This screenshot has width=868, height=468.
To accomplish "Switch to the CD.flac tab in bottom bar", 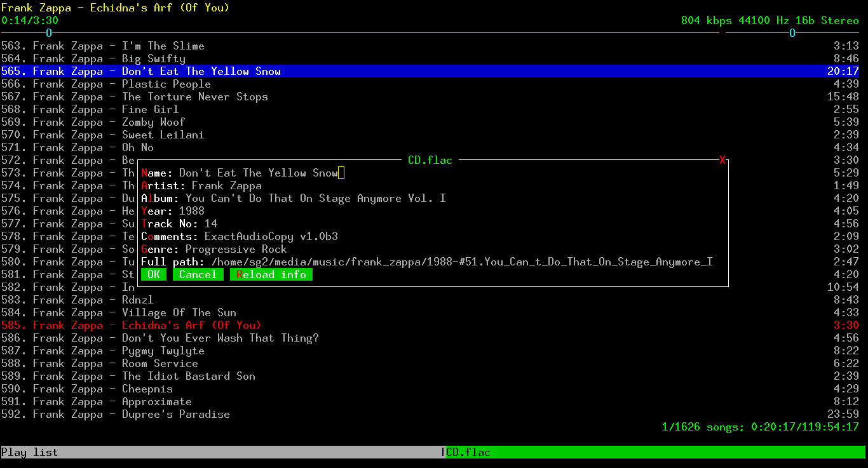I will click(655, 452).
